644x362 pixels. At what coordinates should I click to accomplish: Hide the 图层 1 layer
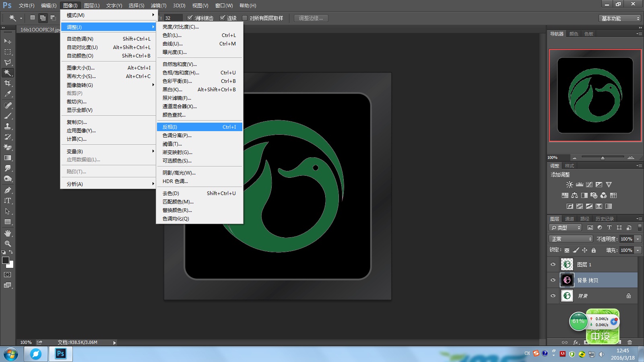[553, 265]
